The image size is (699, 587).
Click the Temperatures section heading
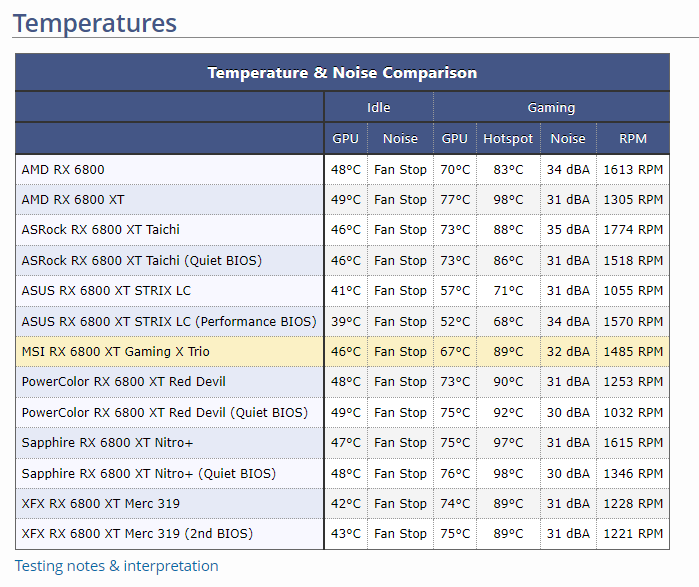(x=95, y=23)
